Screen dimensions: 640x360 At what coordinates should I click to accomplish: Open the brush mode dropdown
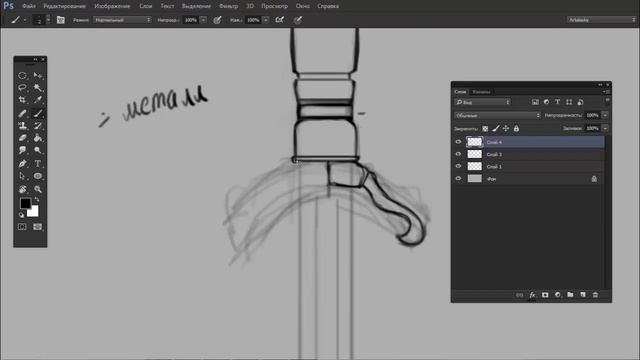coord(122,20)
